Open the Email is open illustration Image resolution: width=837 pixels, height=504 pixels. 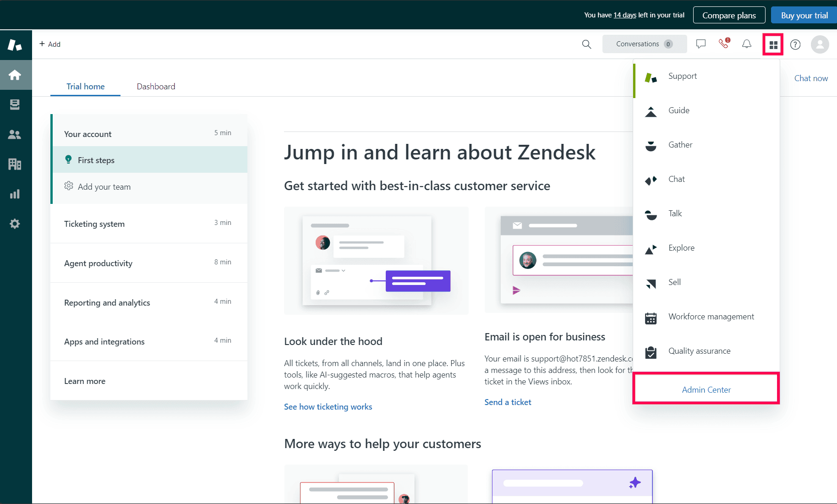coord(558,260)
